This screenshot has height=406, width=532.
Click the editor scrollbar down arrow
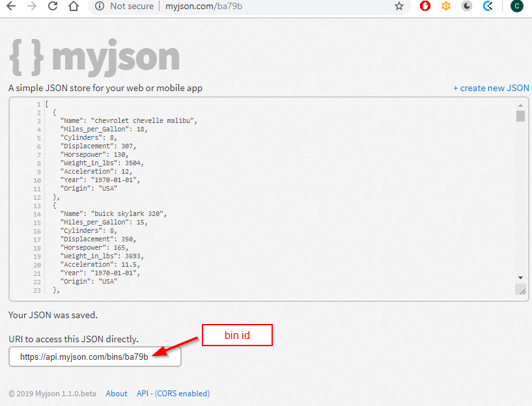coord(520,277)
